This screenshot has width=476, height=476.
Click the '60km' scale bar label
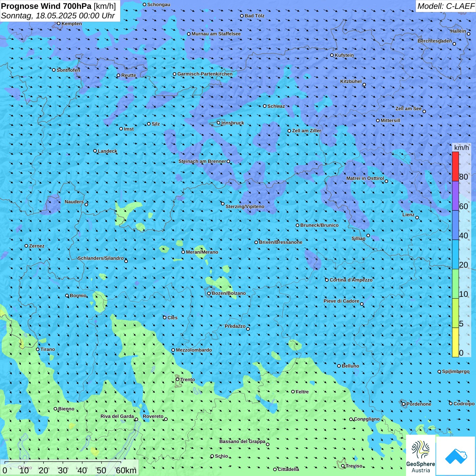tap(126, 471)
